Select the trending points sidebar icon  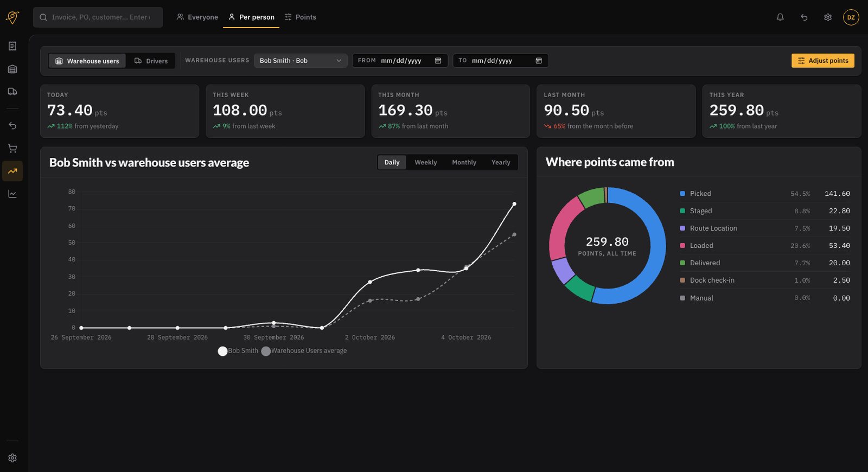pos(12,171)
